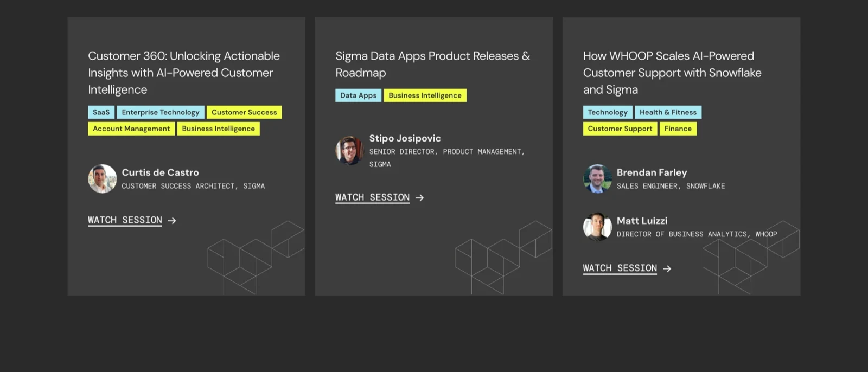Image resolution: width=868 pixels, height=372 pixels.
Task: Select the Health & Fitness tag
Action: point(668,112)
